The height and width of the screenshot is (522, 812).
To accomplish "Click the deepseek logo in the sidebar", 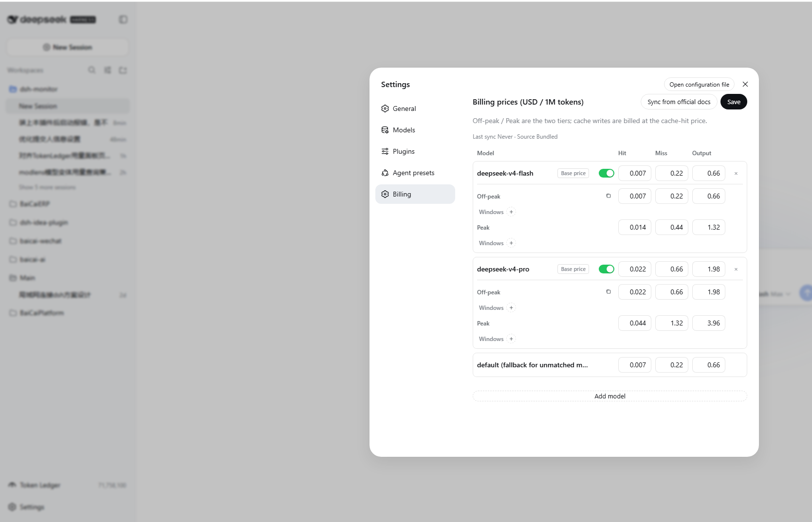I will coord(37,19).
